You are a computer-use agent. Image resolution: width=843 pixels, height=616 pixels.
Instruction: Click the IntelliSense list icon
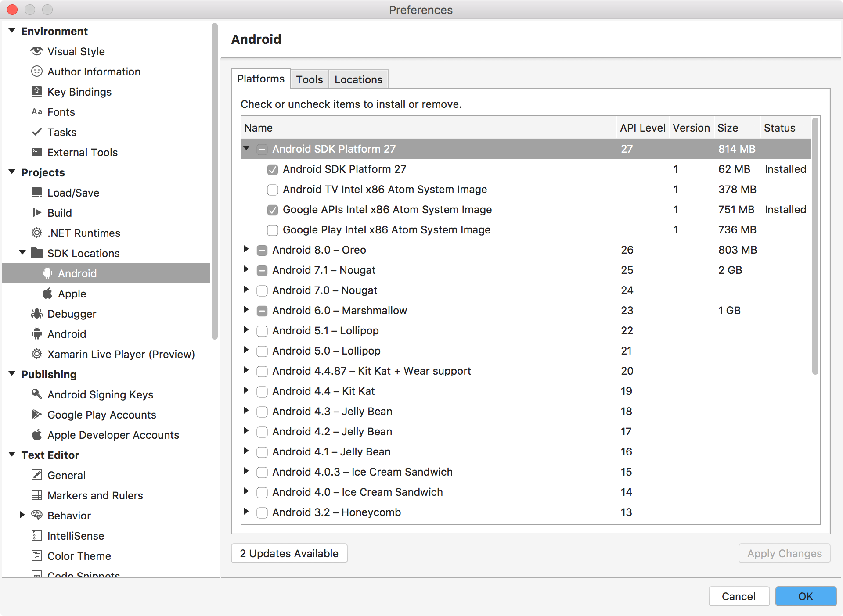[x=37, y=535]
